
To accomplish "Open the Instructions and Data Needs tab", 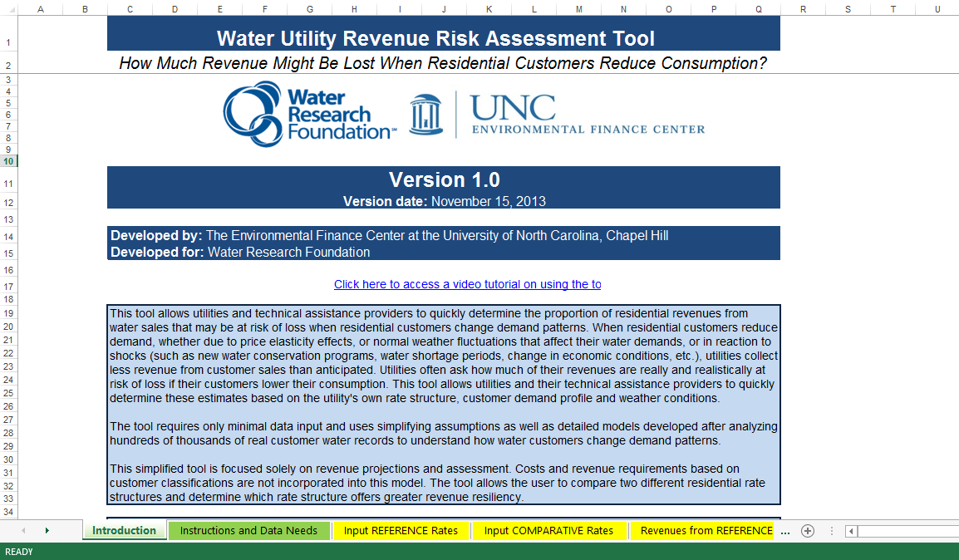I will [x=249, y=531].
